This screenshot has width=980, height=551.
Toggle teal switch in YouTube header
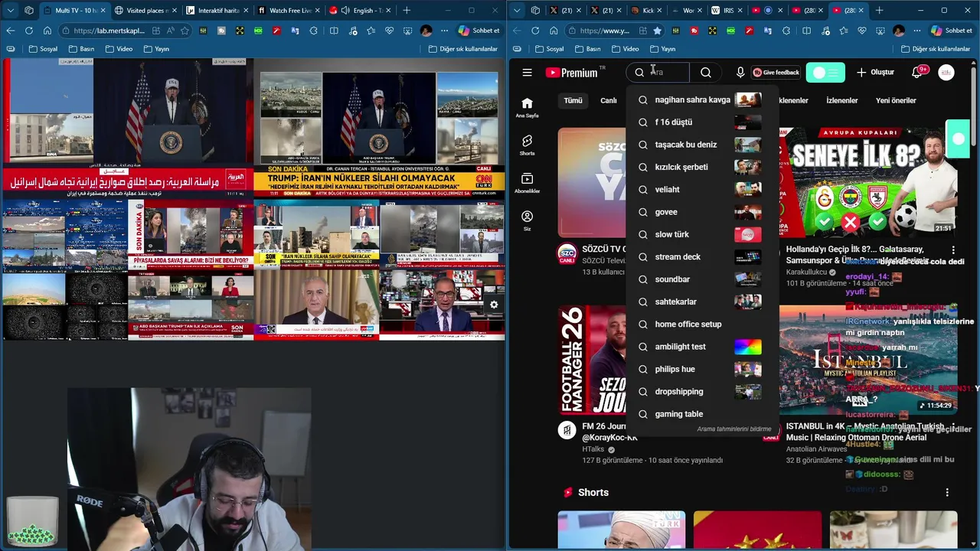[x=825, y=73]
